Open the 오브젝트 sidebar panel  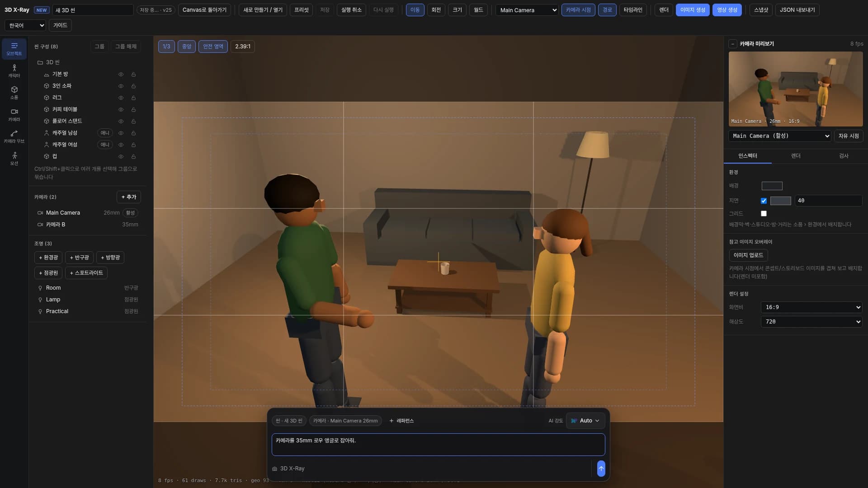14,49
